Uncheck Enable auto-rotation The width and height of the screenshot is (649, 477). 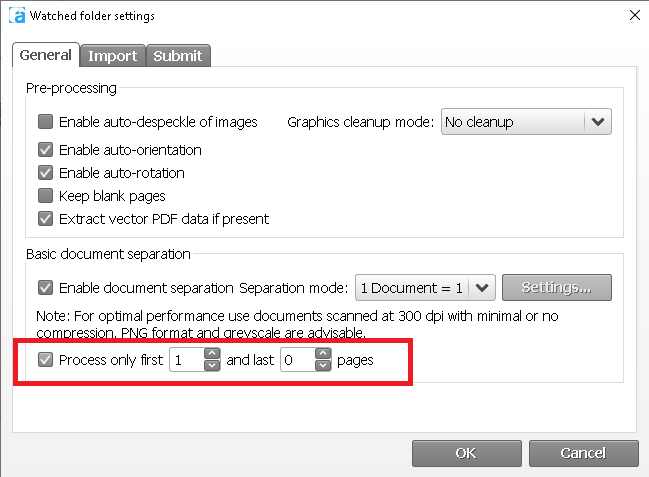[46, 173]
